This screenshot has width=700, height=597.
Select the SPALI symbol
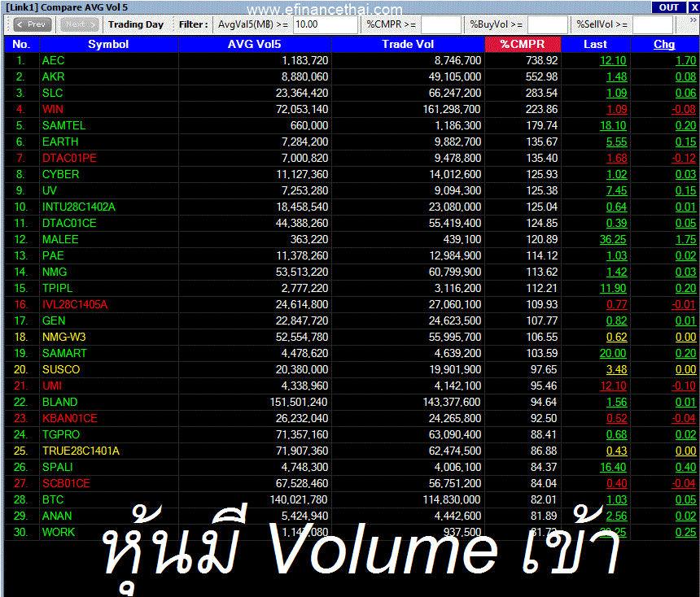pos(58,468)
